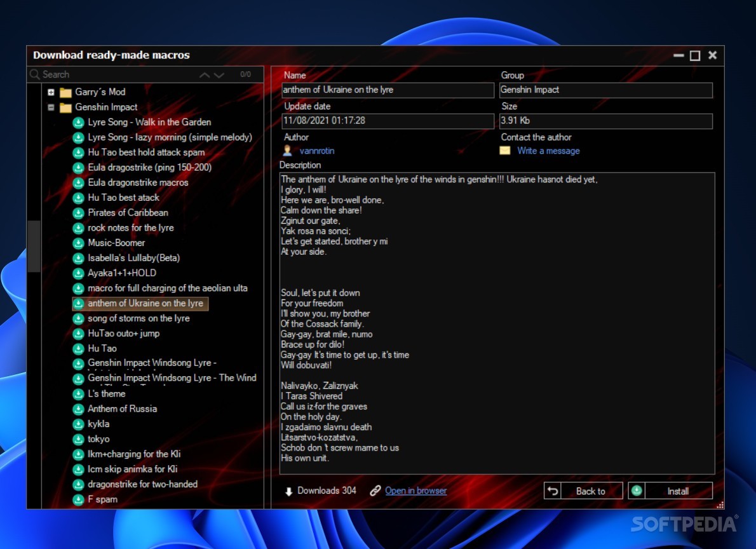756x549 pixels.
Task: Click Write a message link
Action: (x=548, y=151)
